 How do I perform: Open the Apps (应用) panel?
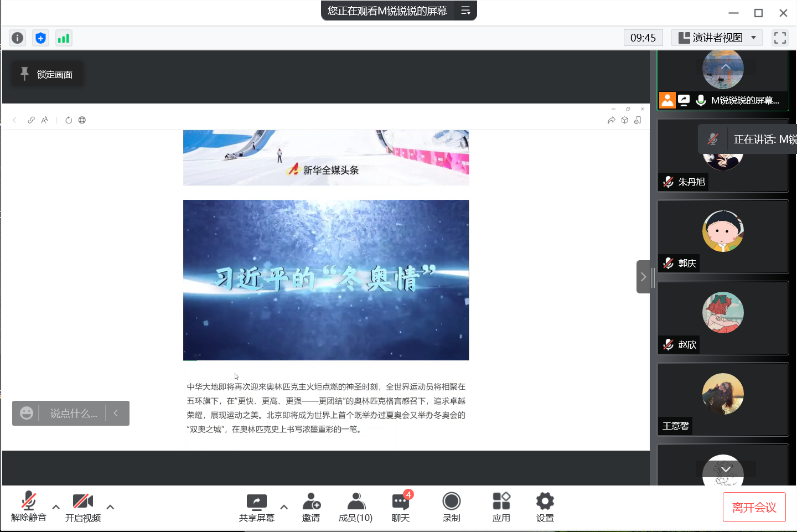501,507
